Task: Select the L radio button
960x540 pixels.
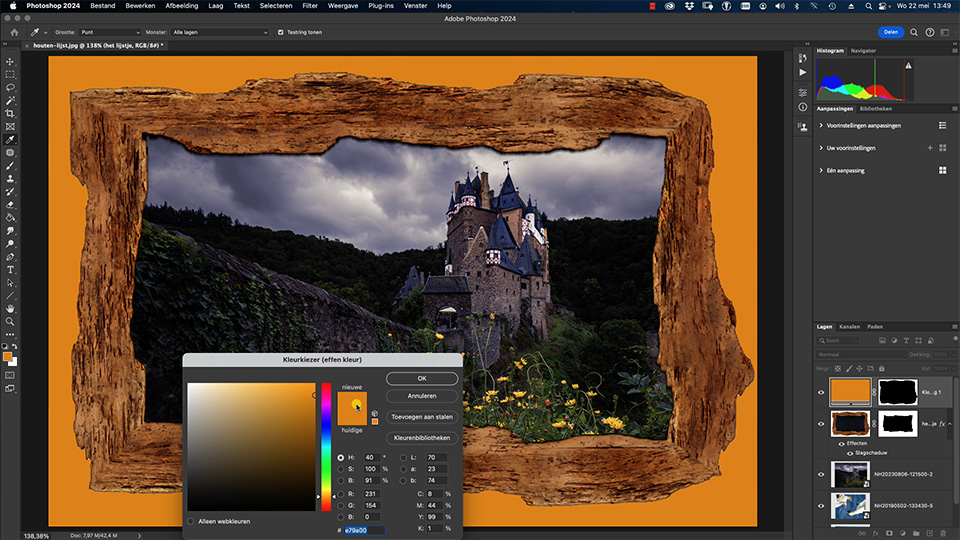Action: coord(403,457)
